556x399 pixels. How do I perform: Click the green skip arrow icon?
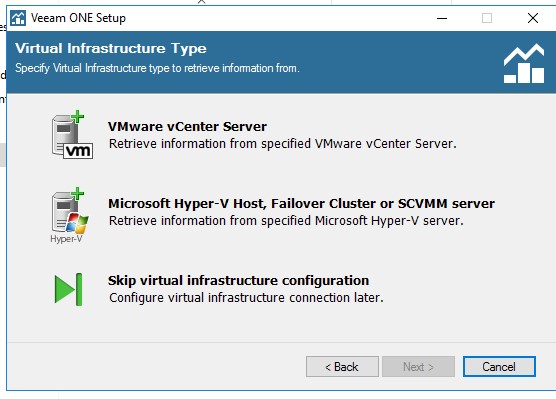[x=68, y=289]
